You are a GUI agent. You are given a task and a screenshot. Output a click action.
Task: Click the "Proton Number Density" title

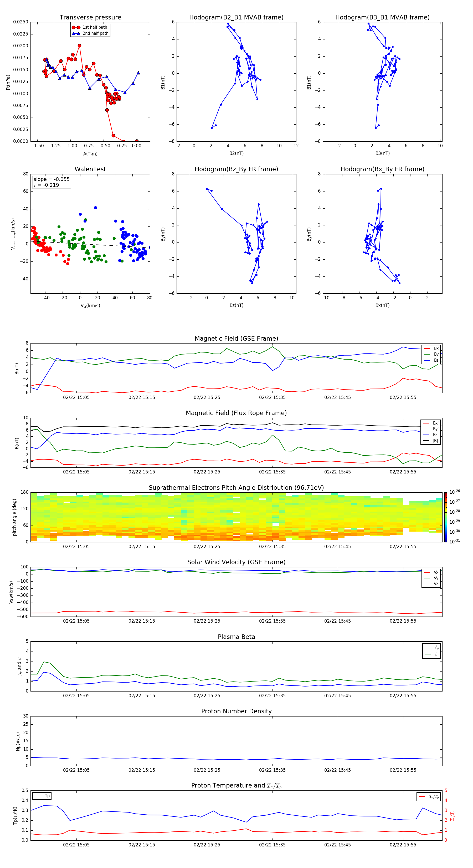coord(236,711)
